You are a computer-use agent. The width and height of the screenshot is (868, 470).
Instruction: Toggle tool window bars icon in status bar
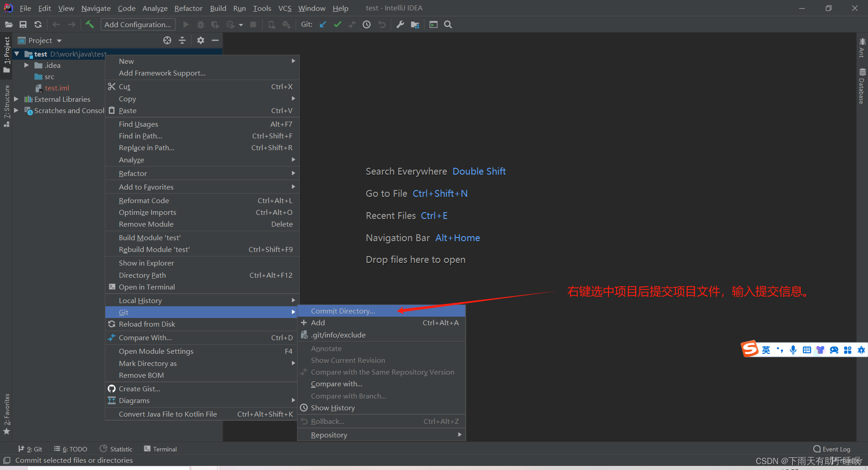(7, 460)
